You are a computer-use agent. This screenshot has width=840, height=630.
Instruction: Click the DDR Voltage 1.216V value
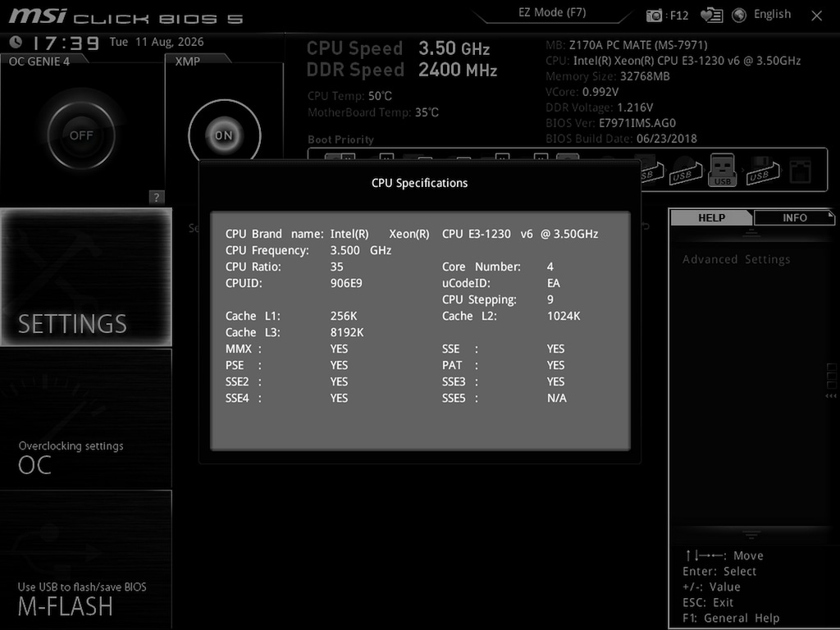click(635, 107)
